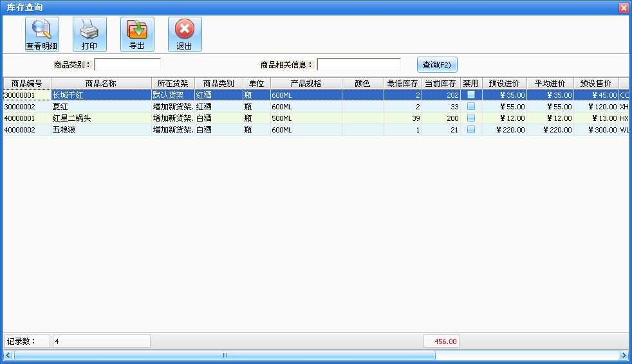Click the horizontal scrollbar left arrow
Screen dimensions: 632x364
coord(8,355)
